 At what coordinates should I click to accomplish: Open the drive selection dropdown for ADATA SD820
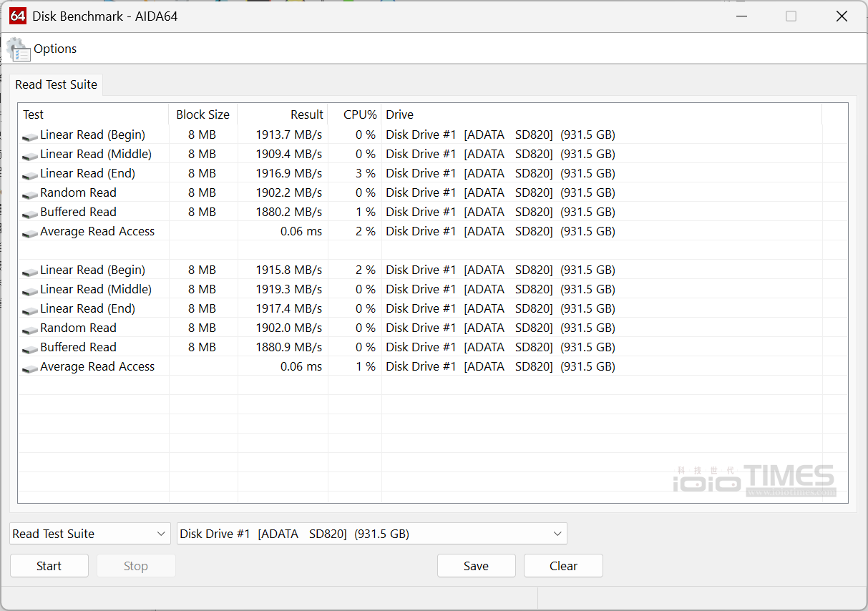pyautogui.click(x=372, y=533)
